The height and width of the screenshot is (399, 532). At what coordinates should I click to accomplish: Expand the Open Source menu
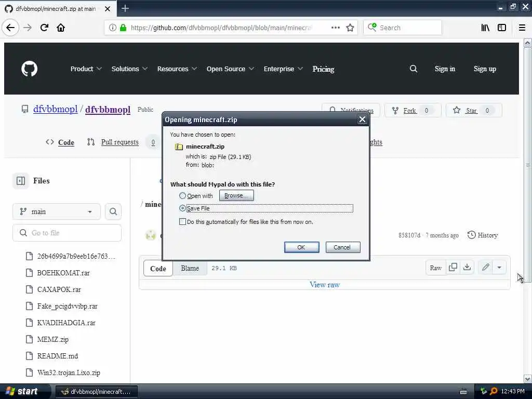(230, 69)
